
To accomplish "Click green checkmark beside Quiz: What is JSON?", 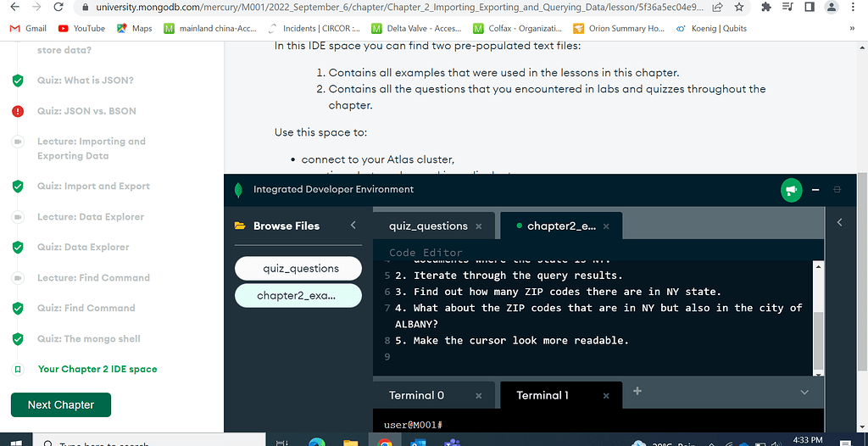I will (x=17, y=81).
